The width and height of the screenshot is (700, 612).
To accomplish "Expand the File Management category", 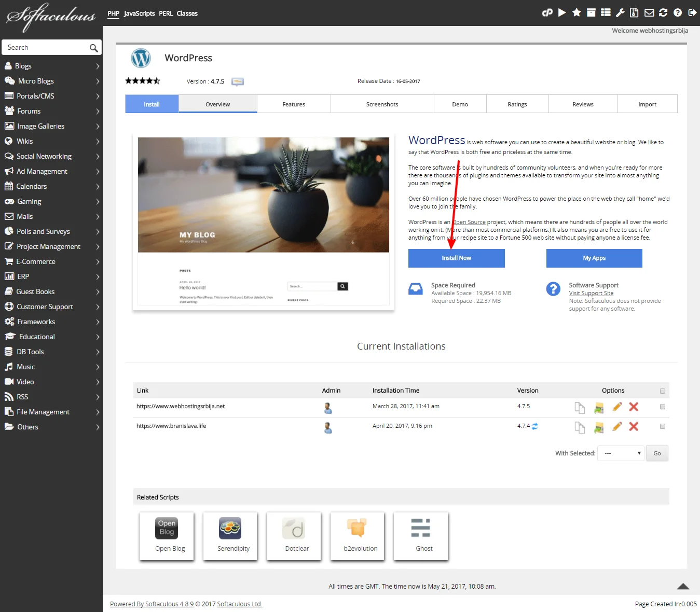I will coord(51,412).
